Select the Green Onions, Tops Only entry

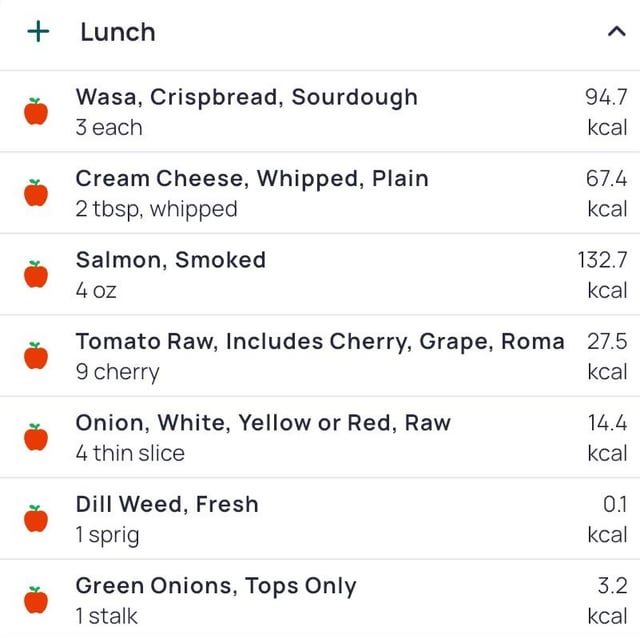coord(215,587)
